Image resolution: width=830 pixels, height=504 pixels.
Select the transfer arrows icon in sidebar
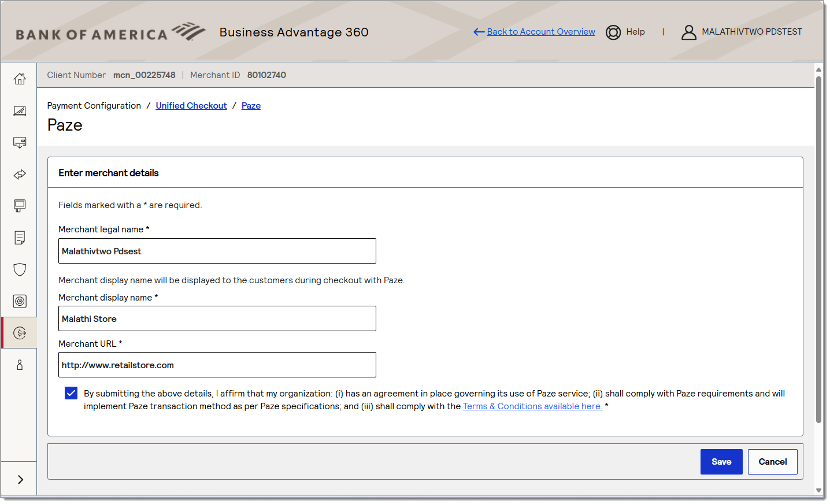(x=20, y=175)
